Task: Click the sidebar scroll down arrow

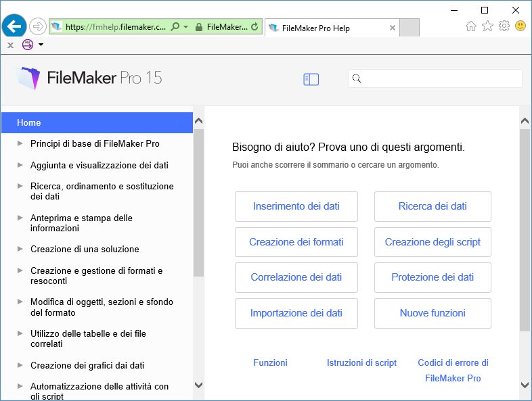Action: point(198,385)
